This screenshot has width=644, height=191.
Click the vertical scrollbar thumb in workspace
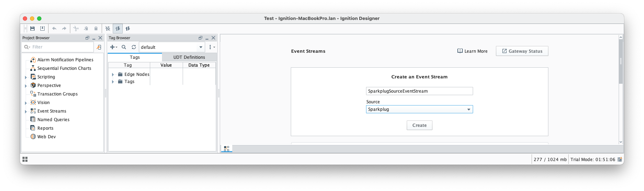(x=621, y=61)
